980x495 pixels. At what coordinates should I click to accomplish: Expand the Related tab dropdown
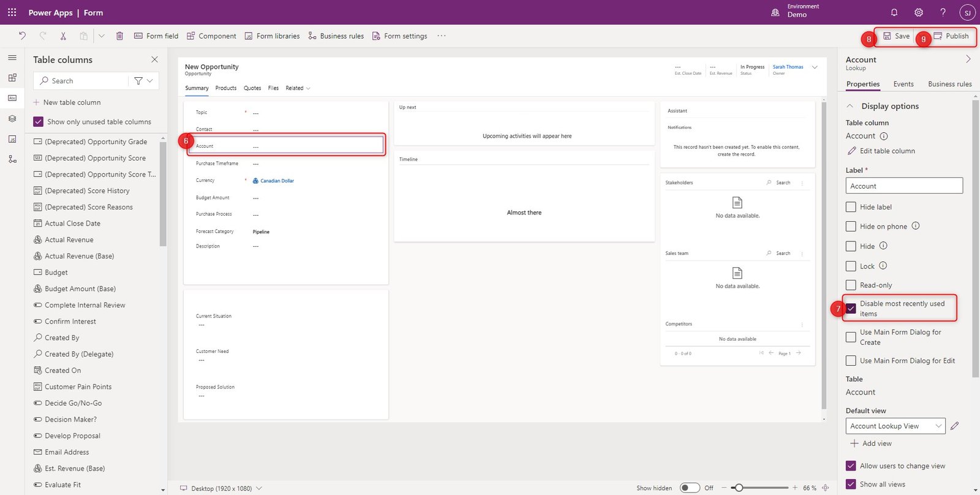point(308,88)
